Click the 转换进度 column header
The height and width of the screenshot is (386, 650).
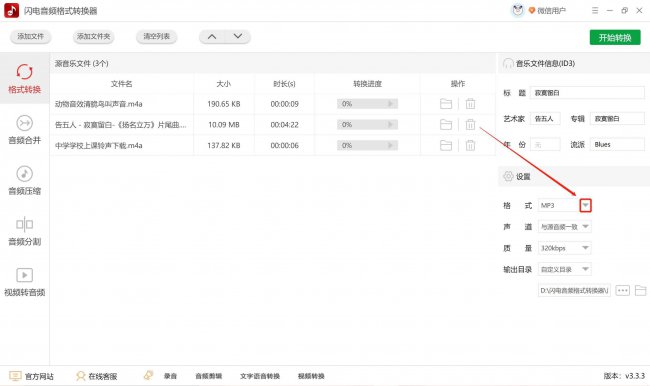point(367,84)
